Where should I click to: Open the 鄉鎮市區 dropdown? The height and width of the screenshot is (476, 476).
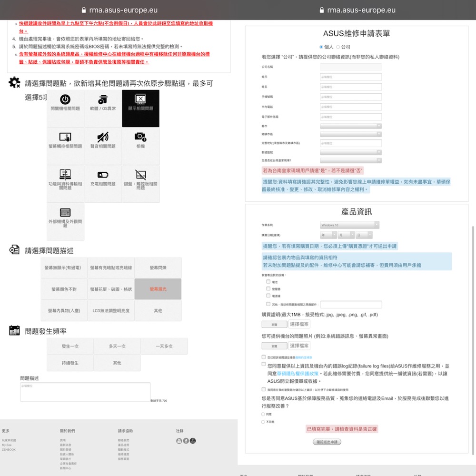tap(351, 134)
